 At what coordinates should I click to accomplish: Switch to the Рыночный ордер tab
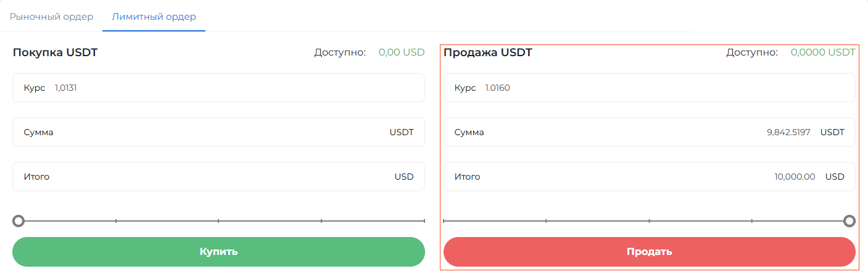51,17
